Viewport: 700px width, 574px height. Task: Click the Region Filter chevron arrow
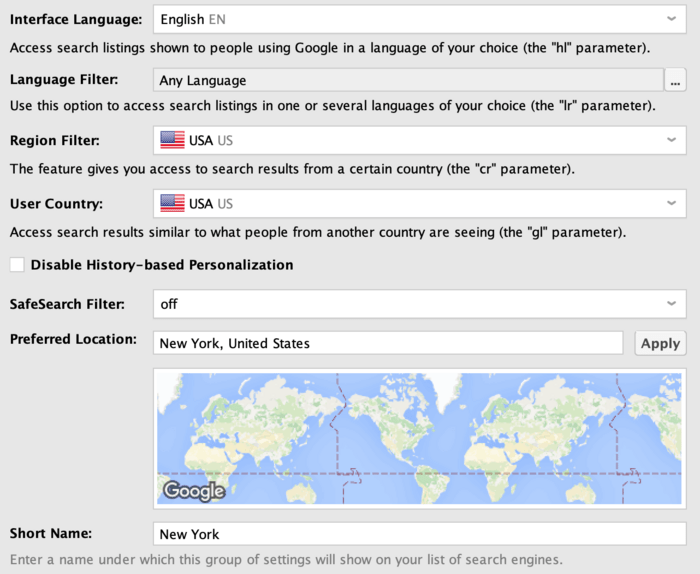point(671,140)
